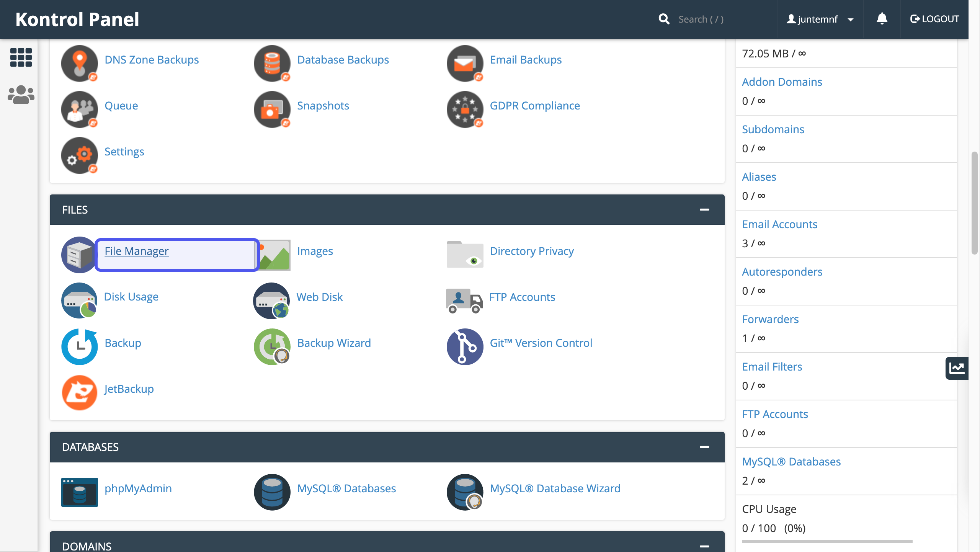The width and height of the screenshot is (980, 552).
Task: Open the Images link
Action: click(315, 251)
